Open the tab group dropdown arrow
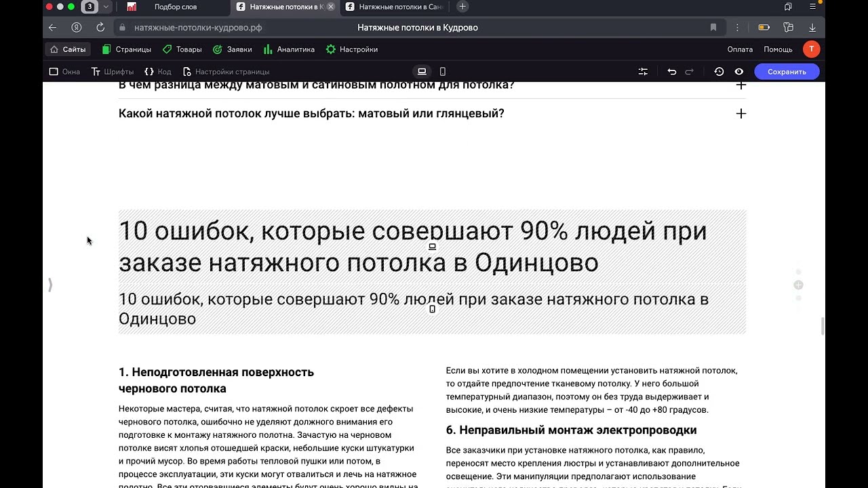Image resolution: width=868 pixels, height=488 pixels. (106, 7)
